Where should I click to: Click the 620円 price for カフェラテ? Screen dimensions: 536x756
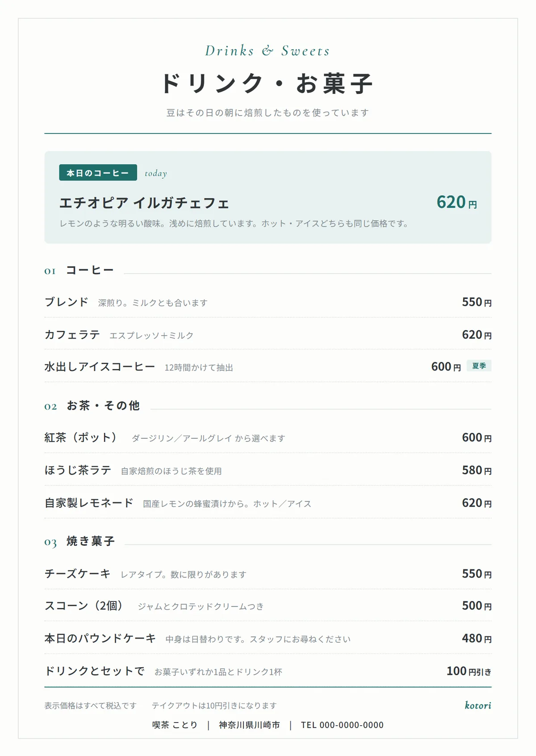tap(477, 335)
